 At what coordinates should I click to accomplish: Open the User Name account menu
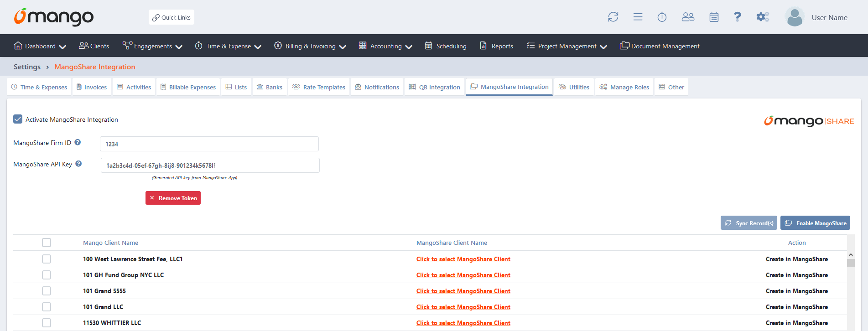829,17
